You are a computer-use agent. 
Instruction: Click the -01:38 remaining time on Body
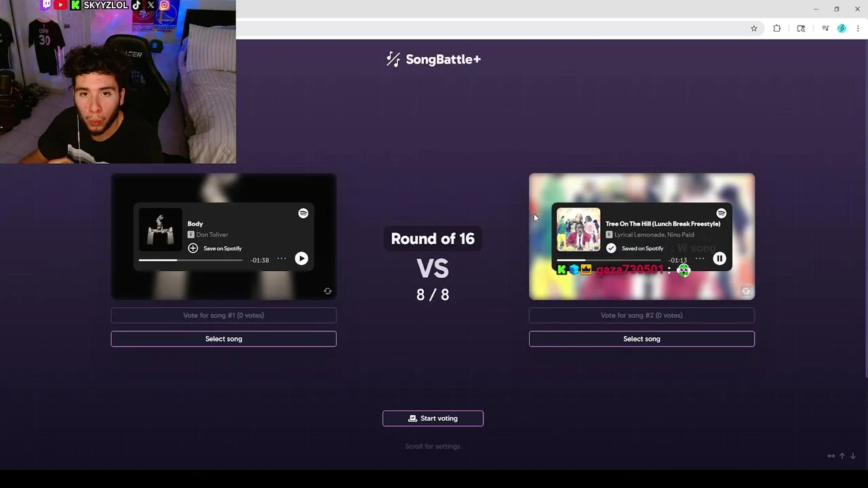pos(260,260)
